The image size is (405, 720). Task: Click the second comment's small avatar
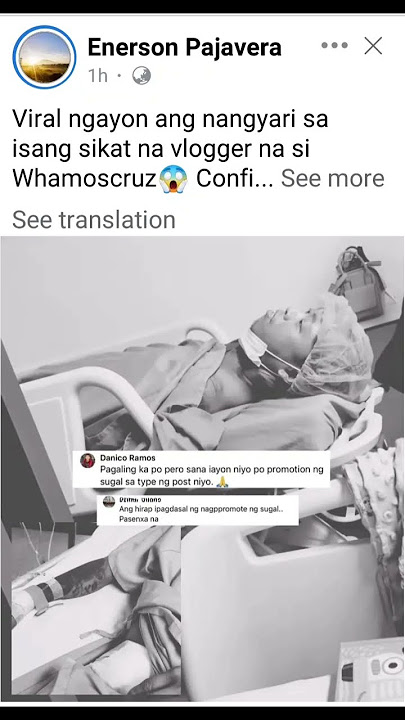point(109,502)
